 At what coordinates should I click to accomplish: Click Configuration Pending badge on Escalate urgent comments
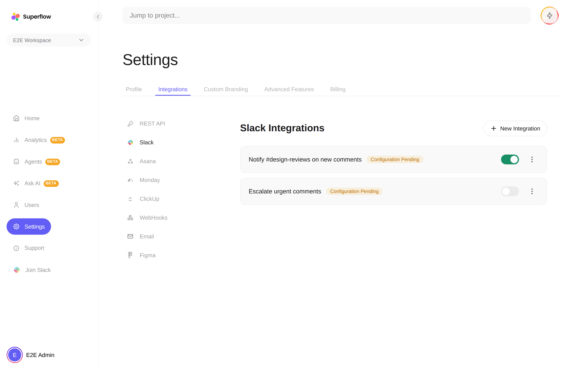point(354,191)
